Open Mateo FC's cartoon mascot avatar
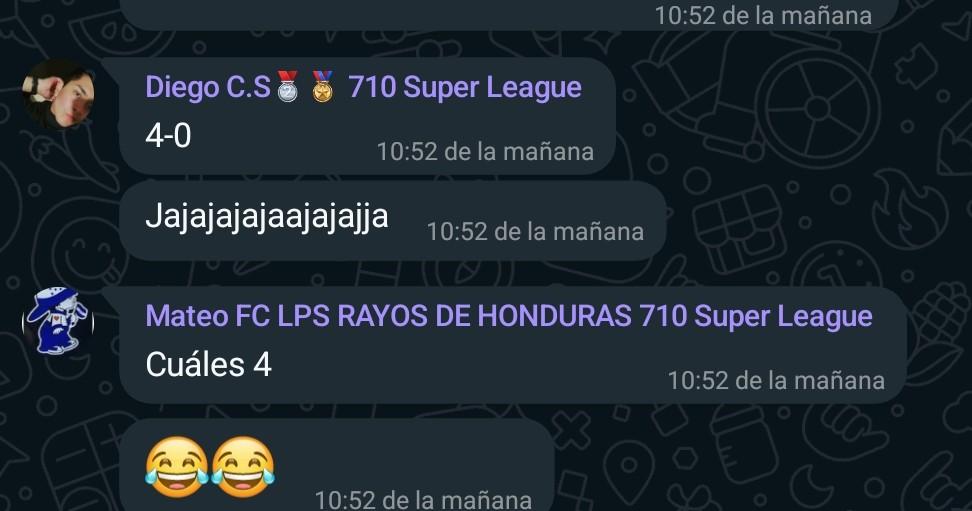 click(x=58, y=321)
